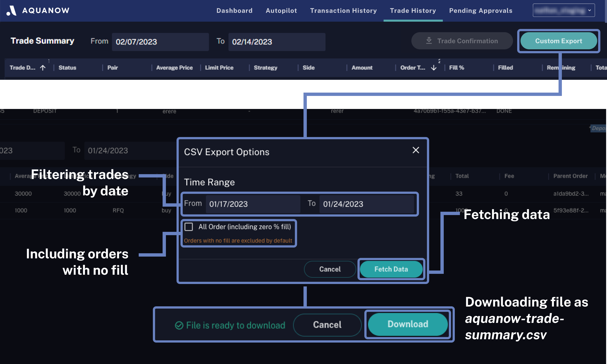Open the account dropdown in header
This screenshot has width=607, height=364.
click(x=564, y=10)
